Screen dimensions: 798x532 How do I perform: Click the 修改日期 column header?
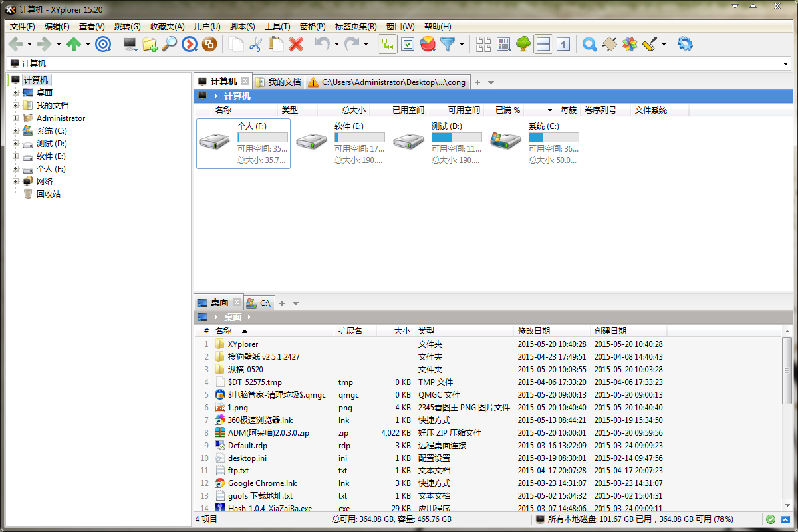click(534, 331)
